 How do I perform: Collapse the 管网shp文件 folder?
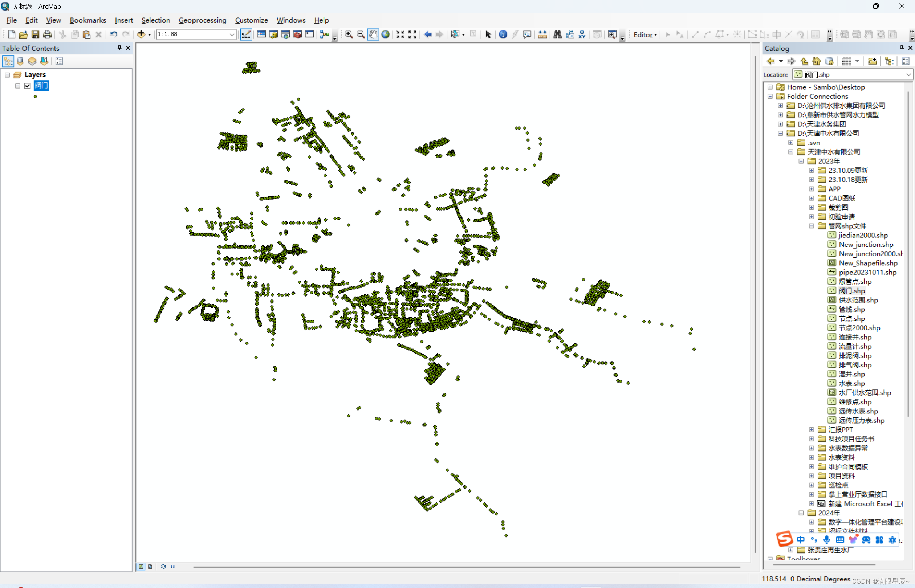[x=812, y=226]
